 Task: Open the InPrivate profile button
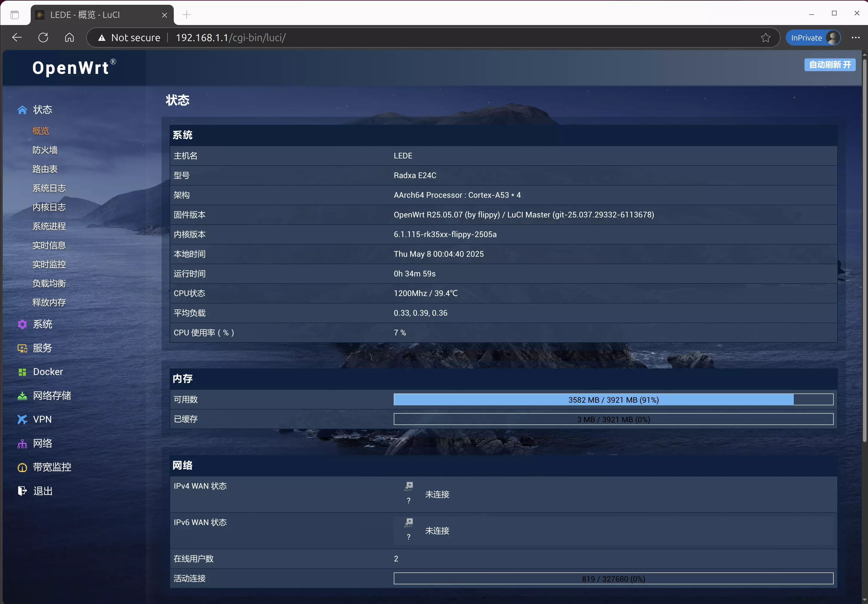coord(813,38)
